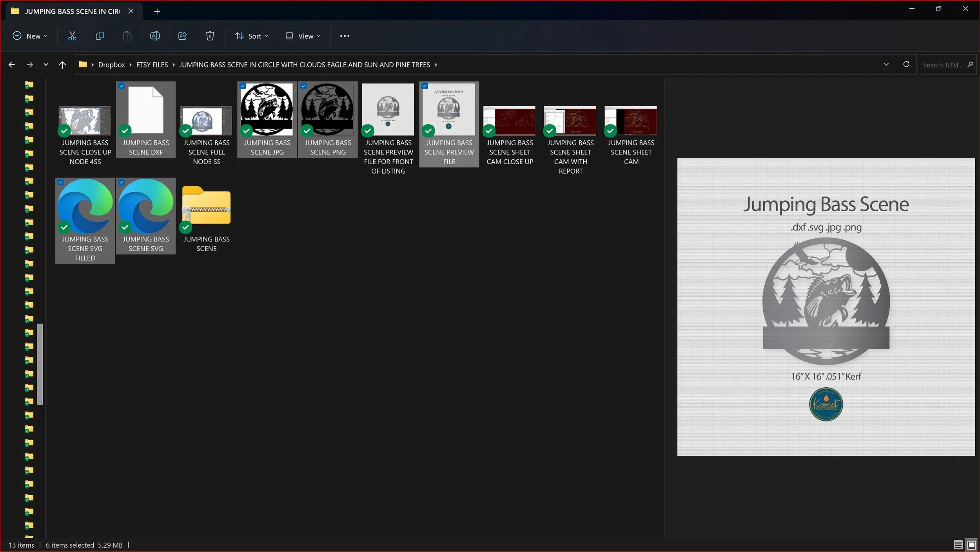Add a new File Explorer tab
Viewport: 980px width, 552px height.
(157, 11)
